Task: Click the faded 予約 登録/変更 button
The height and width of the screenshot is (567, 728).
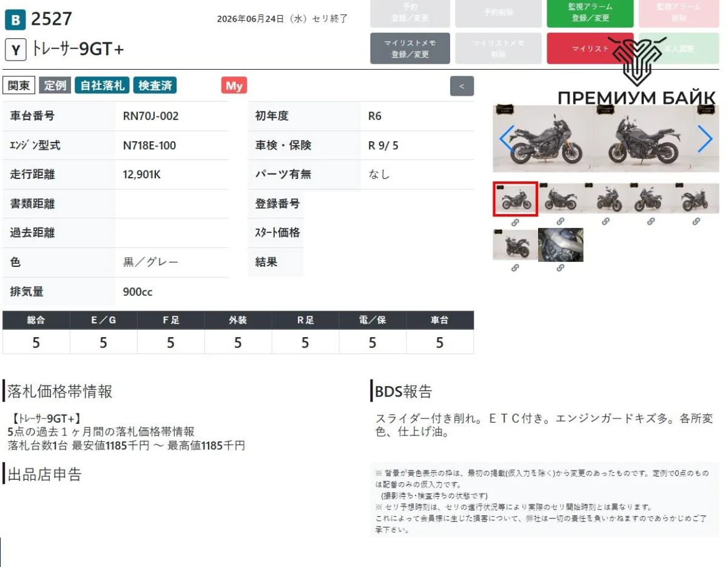Action: [410, 13]
